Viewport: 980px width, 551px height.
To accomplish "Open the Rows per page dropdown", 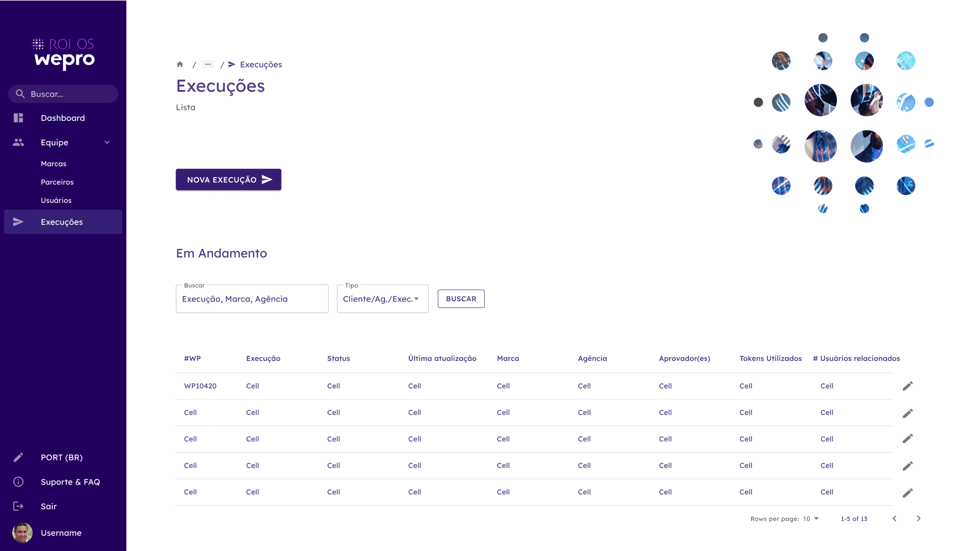I will 811,519.
